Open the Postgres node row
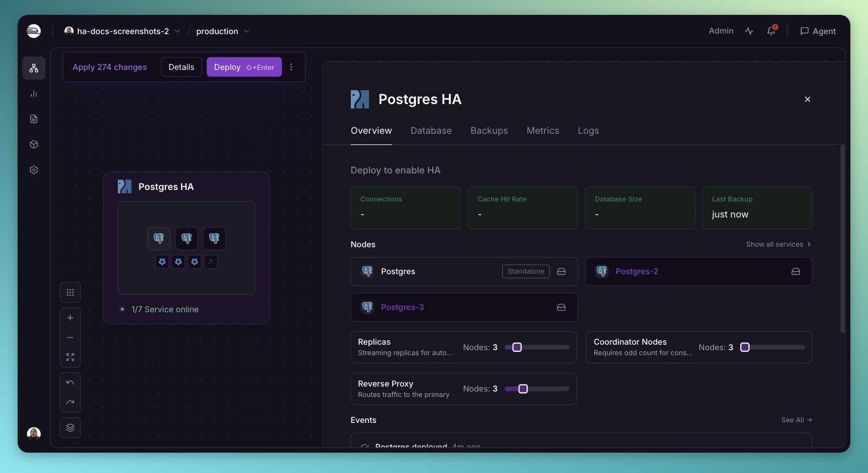This screenshot has height=473, width=868. click(464, 271)
